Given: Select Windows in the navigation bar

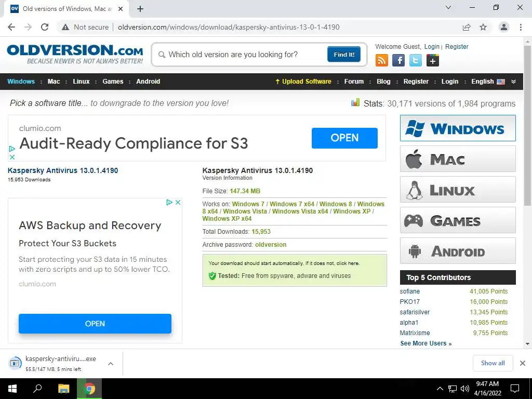Looking at the screenshot, I should pos(21,82).
